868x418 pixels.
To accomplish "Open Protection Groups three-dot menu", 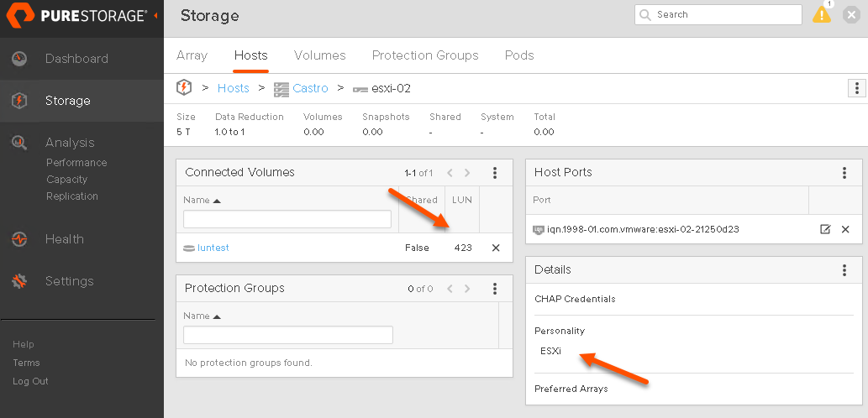I will [x=495, y=289].
